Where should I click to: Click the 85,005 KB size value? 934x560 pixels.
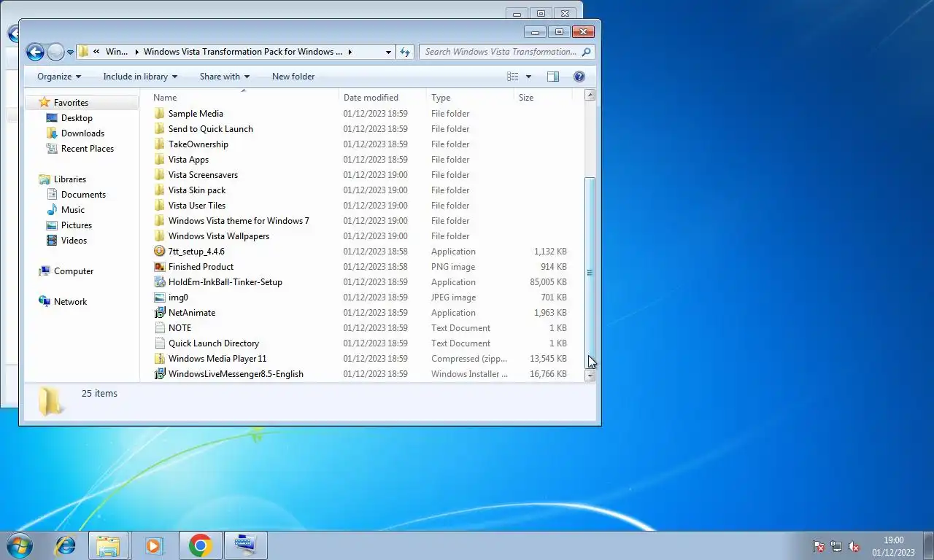547,282
